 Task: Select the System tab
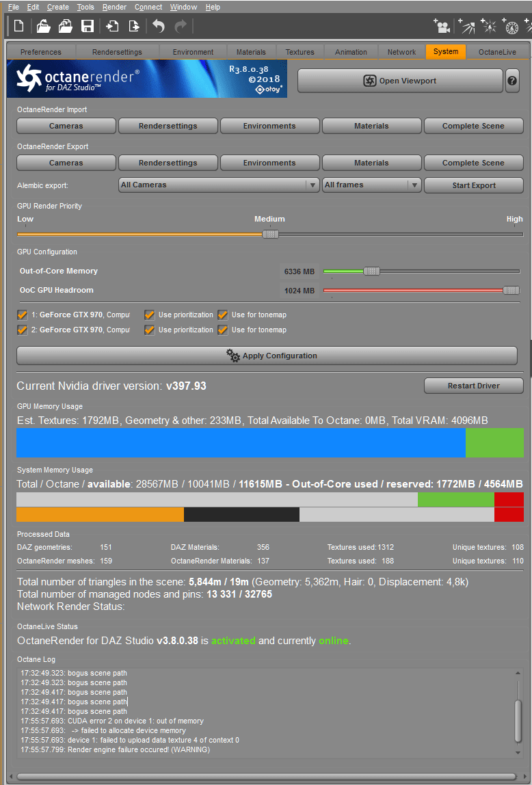(446, 51)
